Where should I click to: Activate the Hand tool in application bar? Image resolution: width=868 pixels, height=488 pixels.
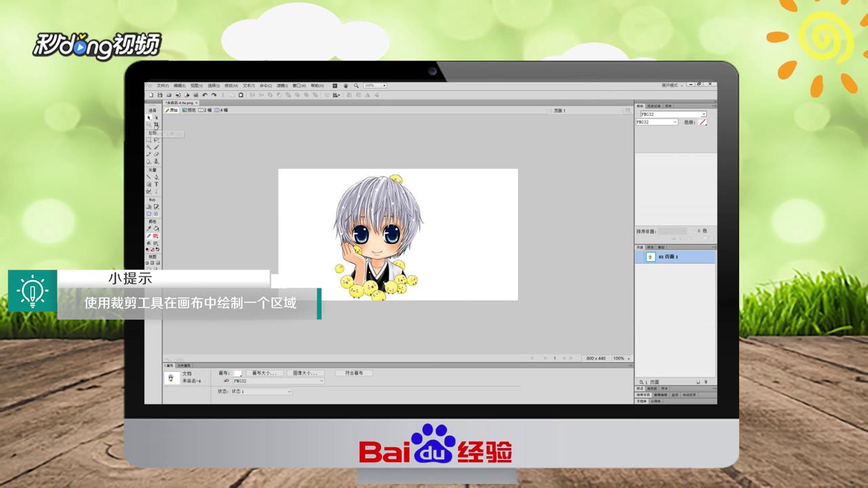(346, 86)
